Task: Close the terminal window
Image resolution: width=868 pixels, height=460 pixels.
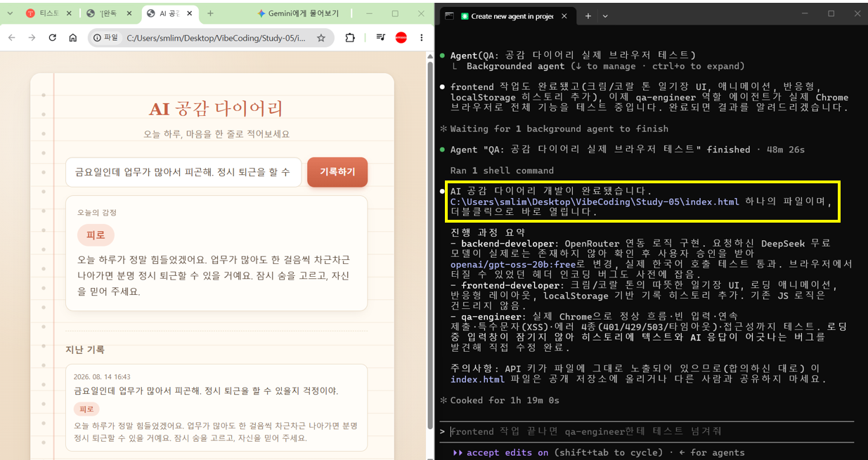Action: tap(857, 13)
